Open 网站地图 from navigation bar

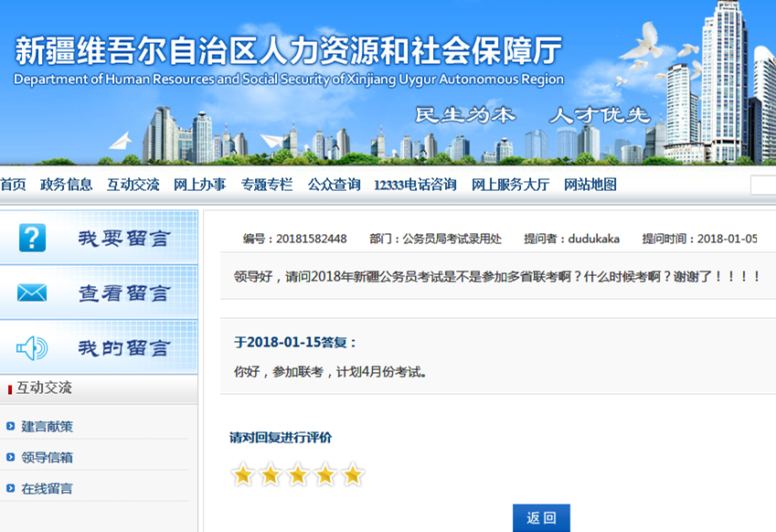pyautogui.click(x=590, y=185)
